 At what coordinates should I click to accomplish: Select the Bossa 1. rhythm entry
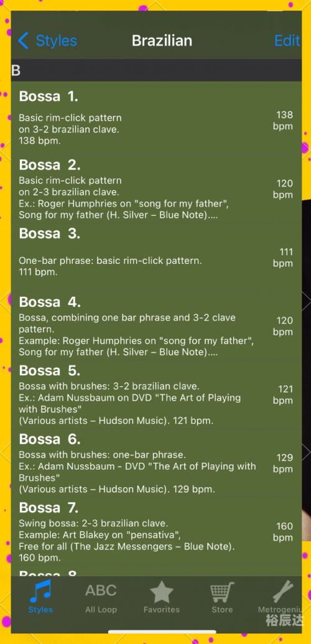click(x=156, y=118)
